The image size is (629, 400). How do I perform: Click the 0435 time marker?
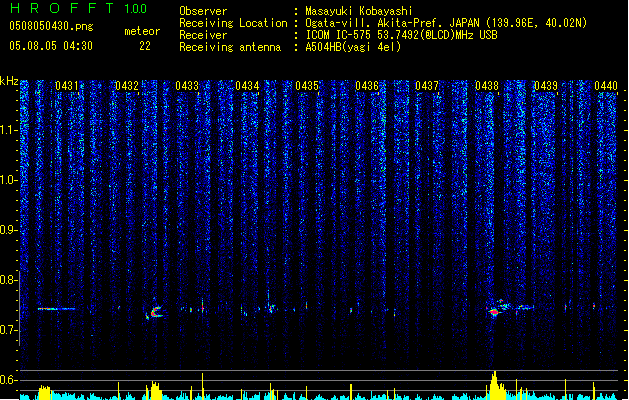(x=307, y=86)
